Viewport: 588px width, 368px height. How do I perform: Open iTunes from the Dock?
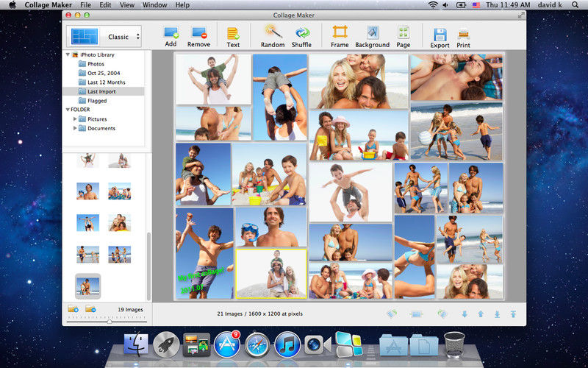coord(287,344)
